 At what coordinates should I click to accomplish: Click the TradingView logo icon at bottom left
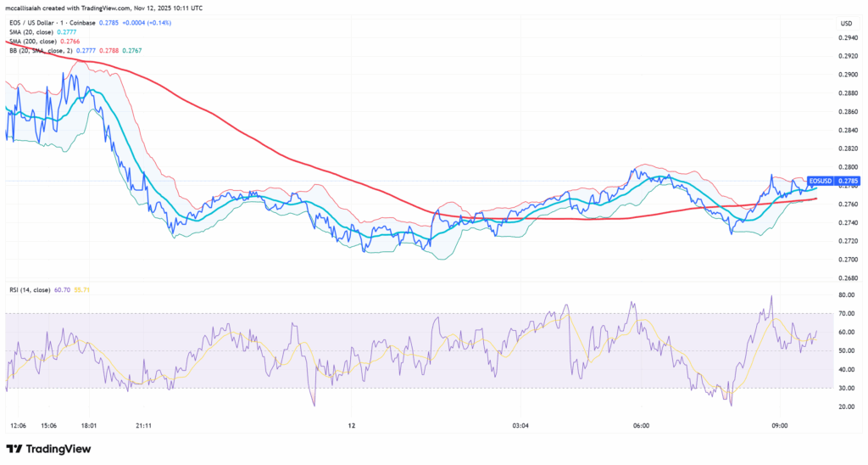tap(14, 449)
